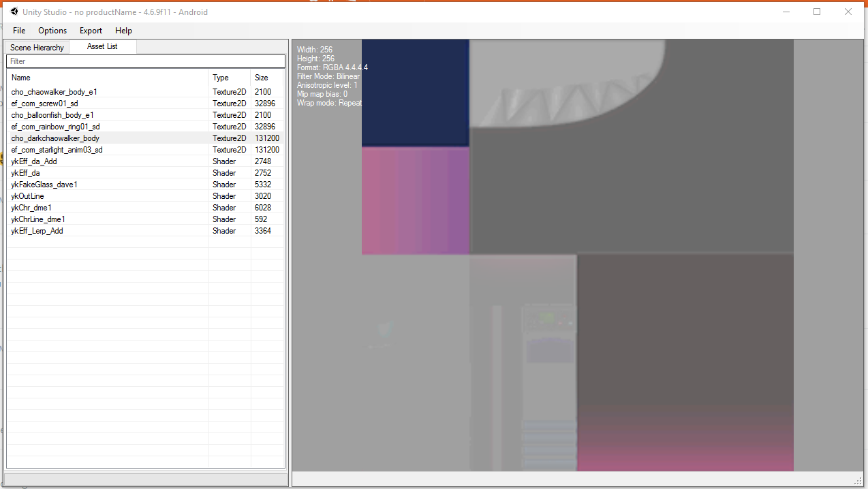Sort by the Size column header
This screenshot has height=489, width=868.
pos(266,78)
